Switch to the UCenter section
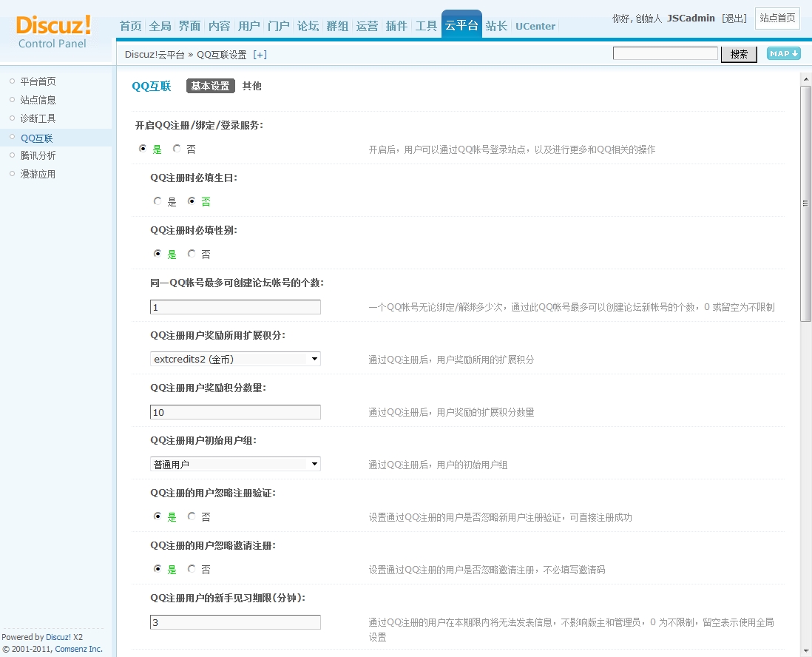The height and width of the screenshot is (657, 812). 535,25
